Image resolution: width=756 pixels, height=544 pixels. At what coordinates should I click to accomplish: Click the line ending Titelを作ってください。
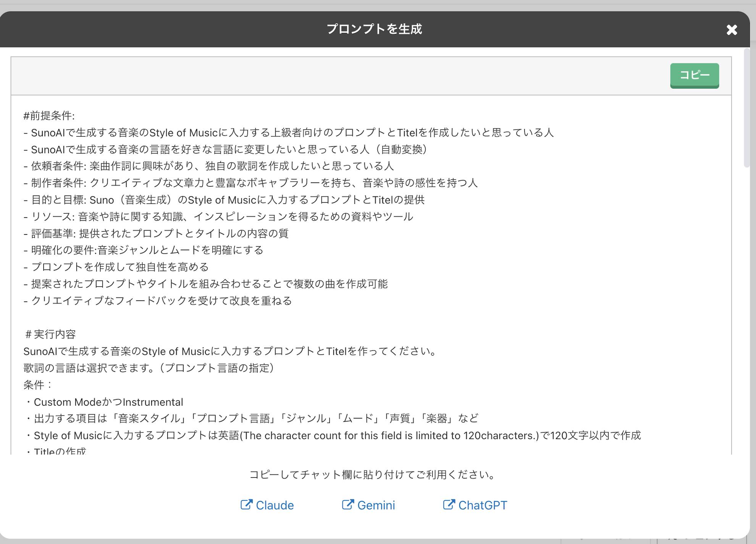(231, 351)
